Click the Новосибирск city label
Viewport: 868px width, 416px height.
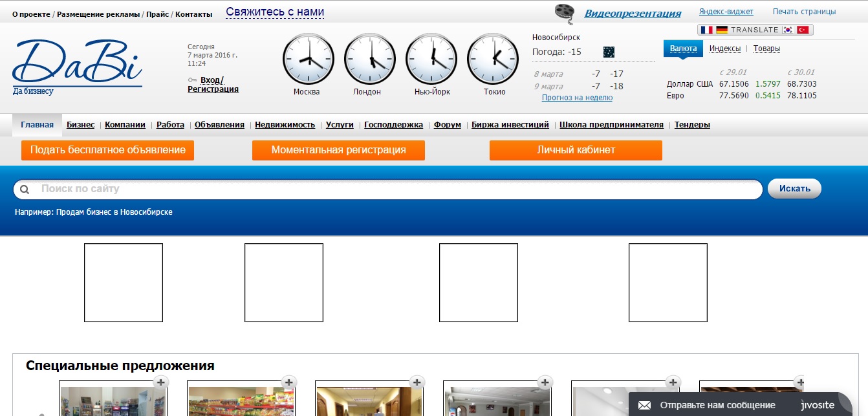(556, 38)
